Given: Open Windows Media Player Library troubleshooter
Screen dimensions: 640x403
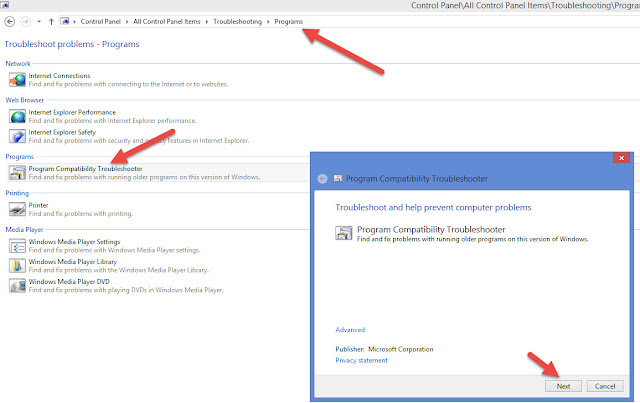Looking at the screenshot, I should pos(73,262).
